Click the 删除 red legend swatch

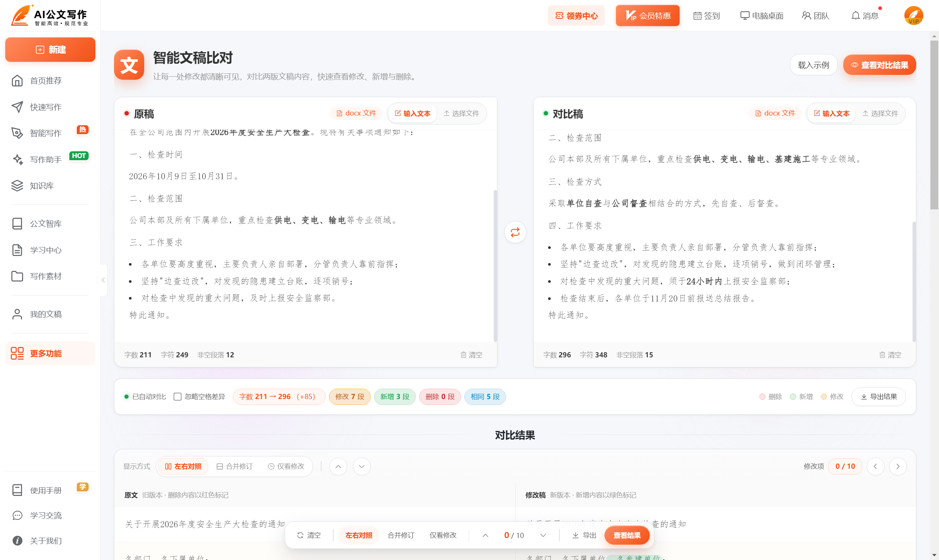pyautogui.click(x=762, y=396)
